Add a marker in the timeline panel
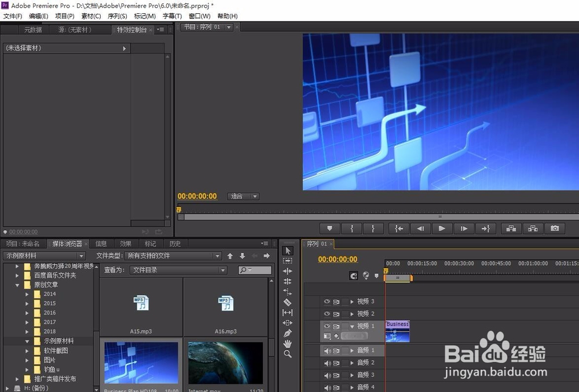Screen dimensions: 579x392 click(x=376, y=276)
